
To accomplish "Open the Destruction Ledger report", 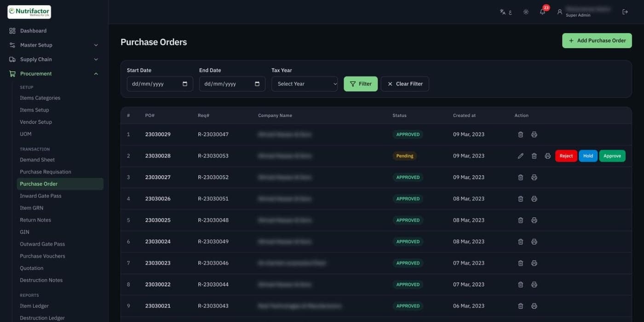I will (42, 318).
